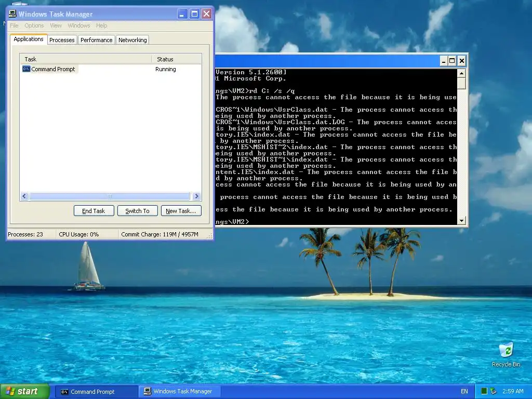
Task: Click the Switch To button
Action: (x=137, y=211)
